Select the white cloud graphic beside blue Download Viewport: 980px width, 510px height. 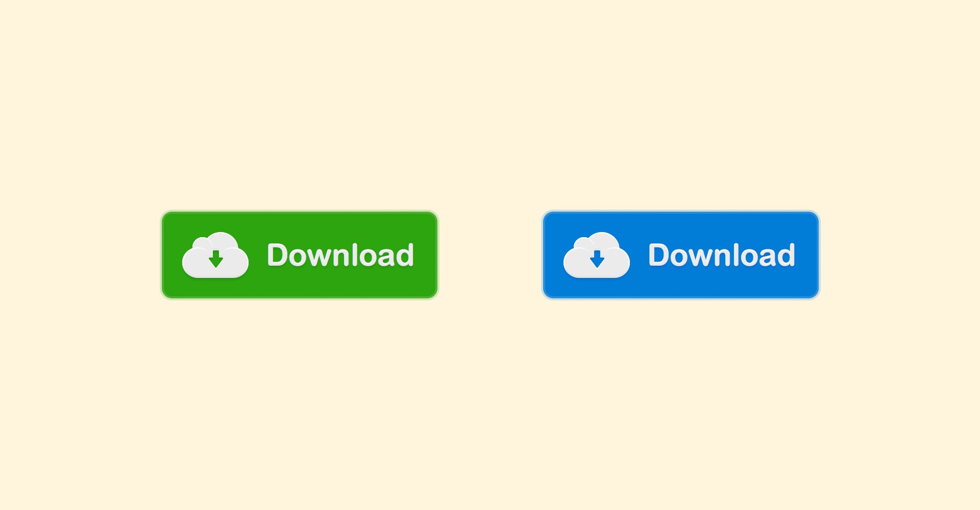(x=597, y=255)
